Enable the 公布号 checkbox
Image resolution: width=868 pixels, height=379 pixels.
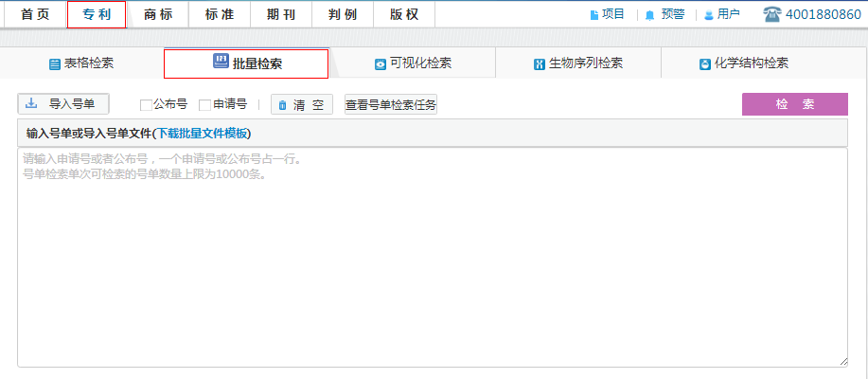146,105
